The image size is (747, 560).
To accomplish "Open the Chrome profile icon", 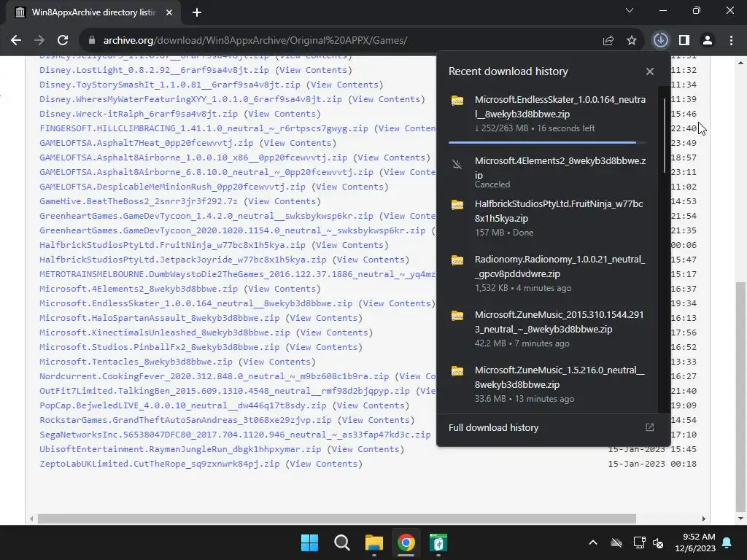I will point(708,41).
